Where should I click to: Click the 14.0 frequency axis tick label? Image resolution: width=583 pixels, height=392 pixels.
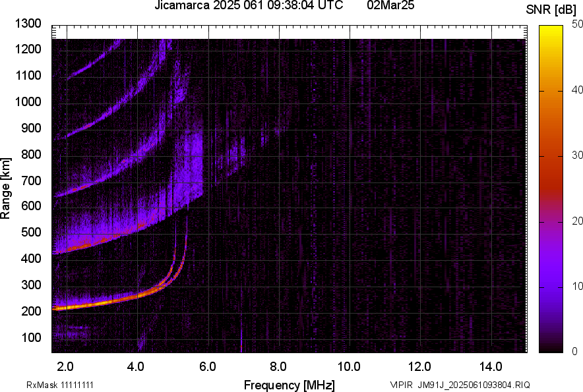coord(491,366)
